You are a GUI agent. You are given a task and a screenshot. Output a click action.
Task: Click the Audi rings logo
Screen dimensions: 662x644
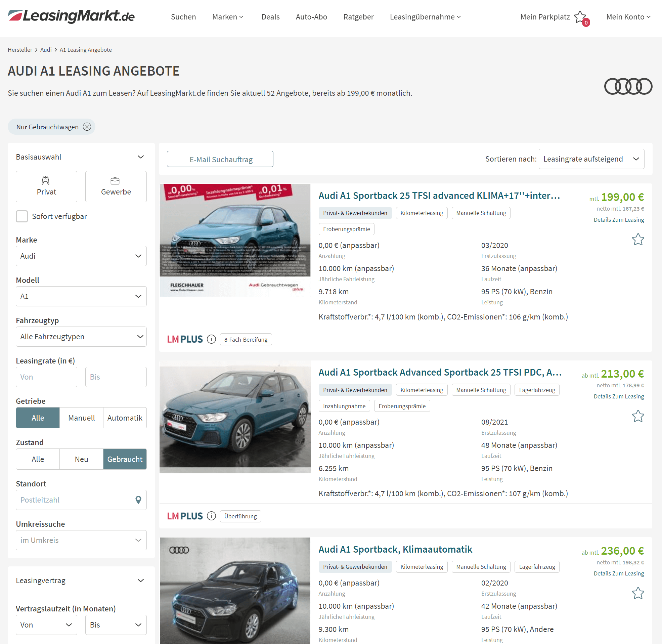628,86
